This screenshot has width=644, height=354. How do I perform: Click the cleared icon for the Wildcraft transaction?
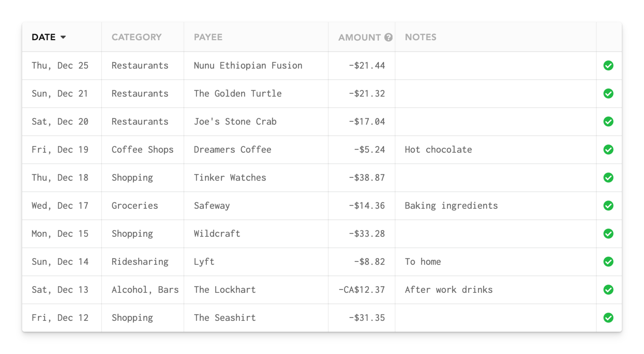click(608, 234)
